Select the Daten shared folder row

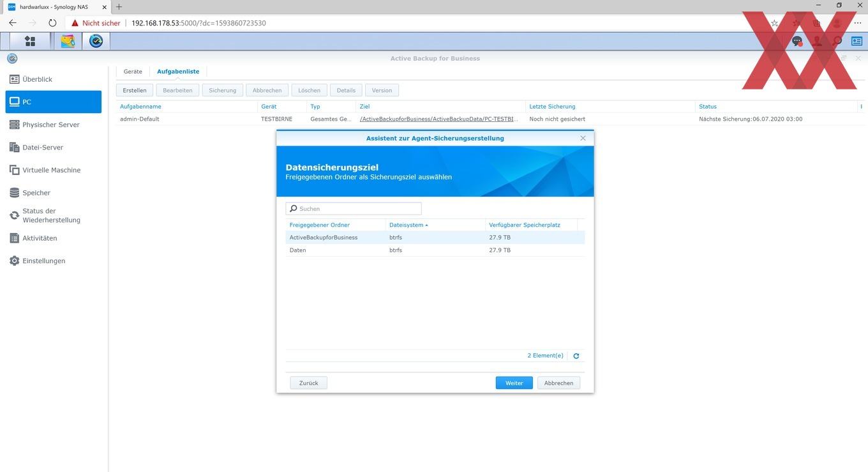435,250
